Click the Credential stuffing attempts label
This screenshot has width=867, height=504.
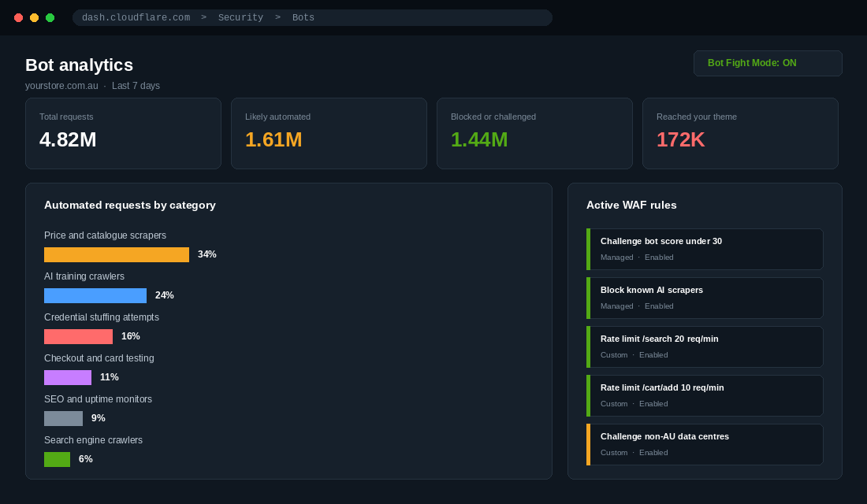coord(101,317)
